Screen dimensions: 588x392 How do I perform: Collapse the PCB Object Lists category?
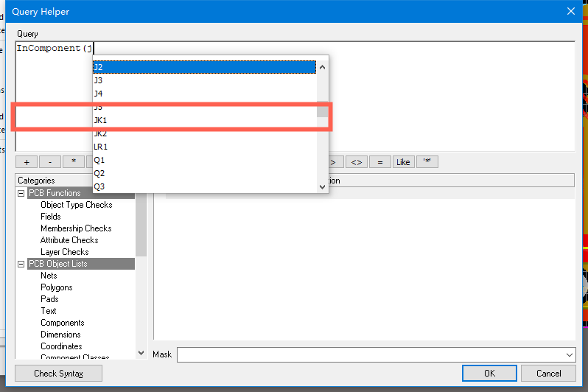point(21,264)
